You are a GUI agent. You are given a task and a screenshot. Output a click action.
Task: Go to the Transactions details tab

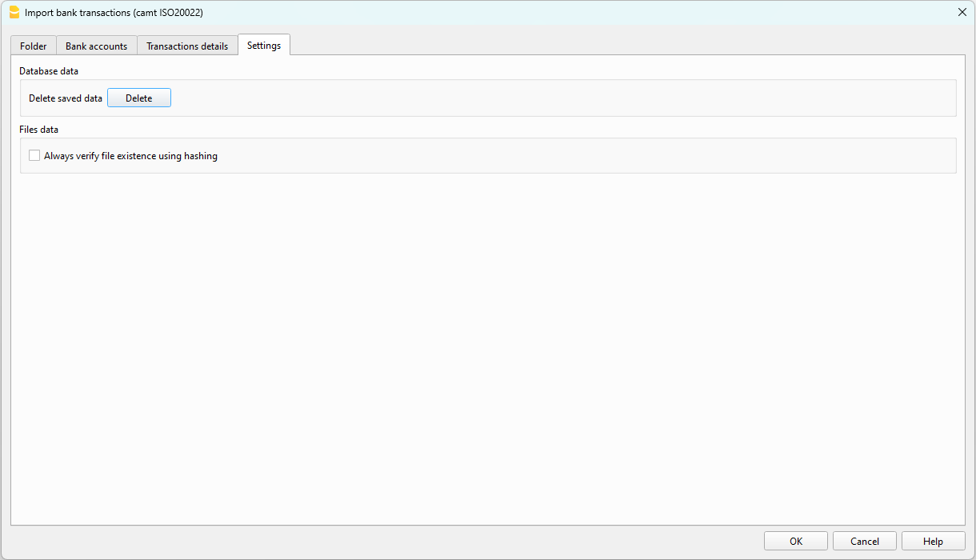pos(187,46)
